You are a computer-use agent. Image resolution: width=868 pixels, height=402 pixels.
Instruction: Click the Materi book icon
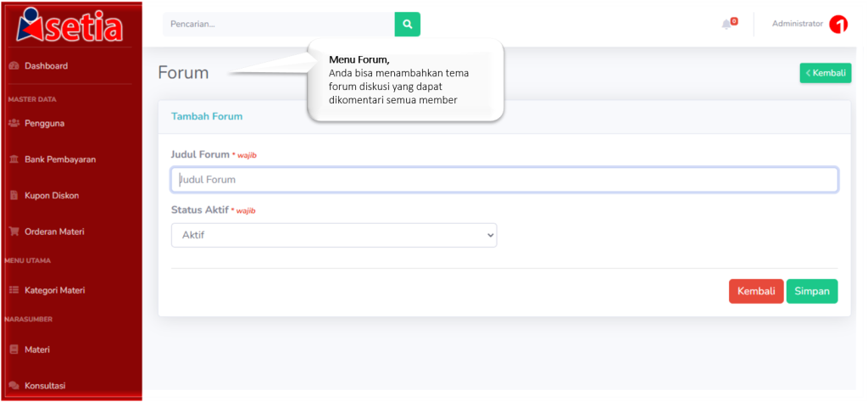point(14,349)
